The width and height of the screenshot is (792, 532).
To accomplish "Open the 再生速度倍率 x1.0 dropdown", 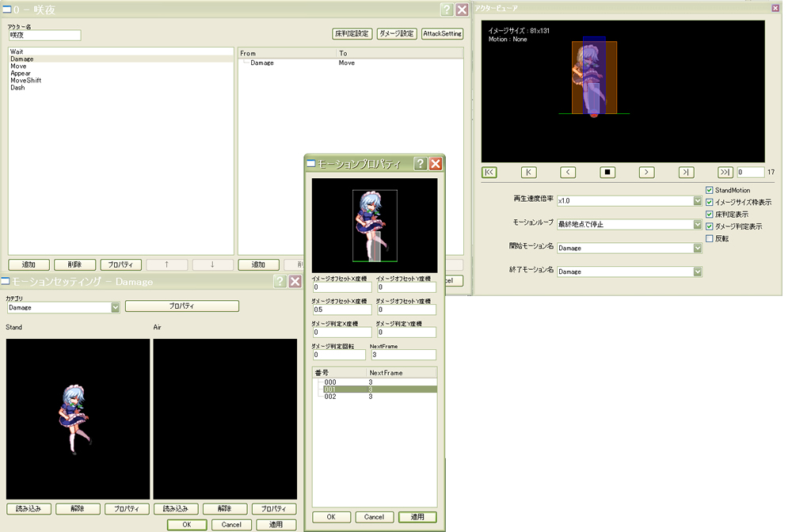I will pyautogui.click(x=697, y=200).
